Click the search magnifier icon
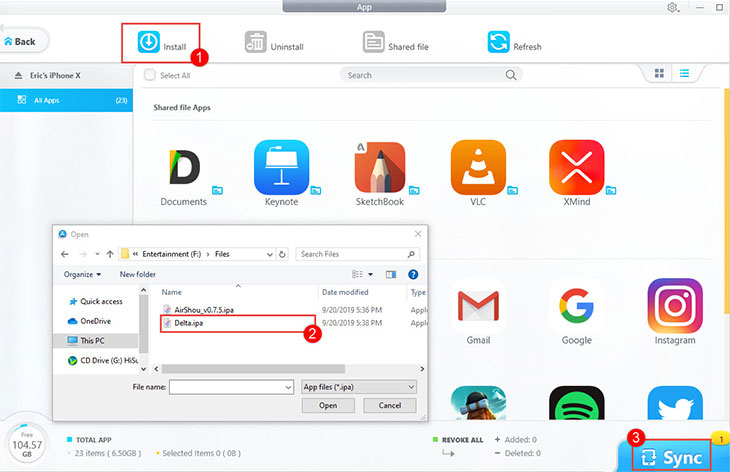Image resolution: width=730 pixels, height=472 pixels. (511, 75)
